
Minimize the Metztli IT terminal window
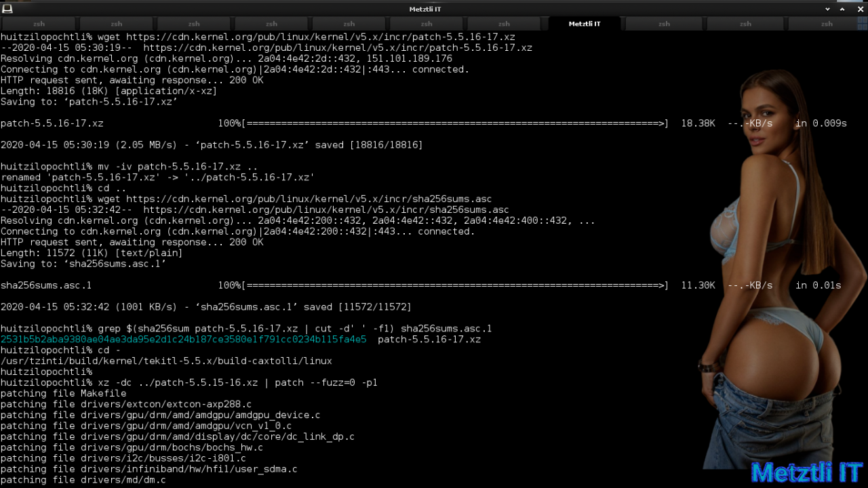(x=828, y=9)
